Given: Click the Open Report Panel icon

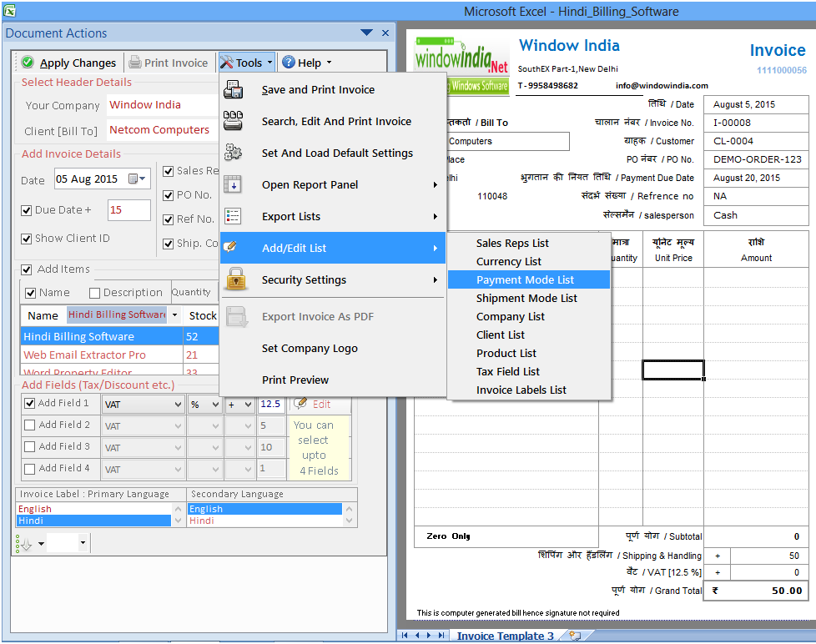Looking at the screenshot, I should 232,184.
